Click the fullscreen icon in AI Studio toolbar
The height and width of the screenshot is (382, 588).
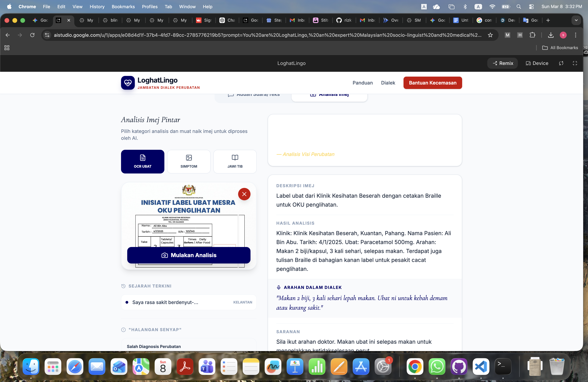click(x=575, y=63)
